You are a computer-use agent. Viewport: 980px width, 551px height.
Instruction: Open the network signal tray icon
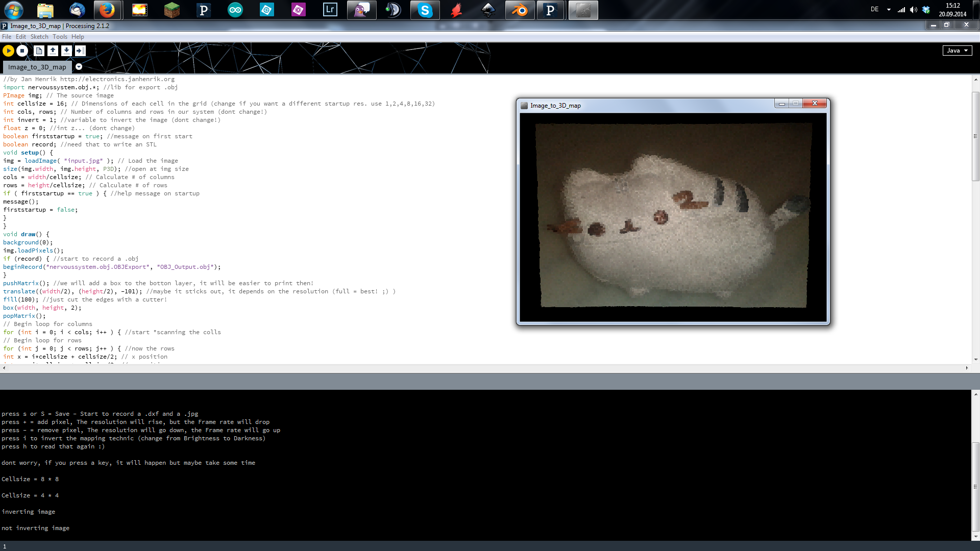[902, 10]
